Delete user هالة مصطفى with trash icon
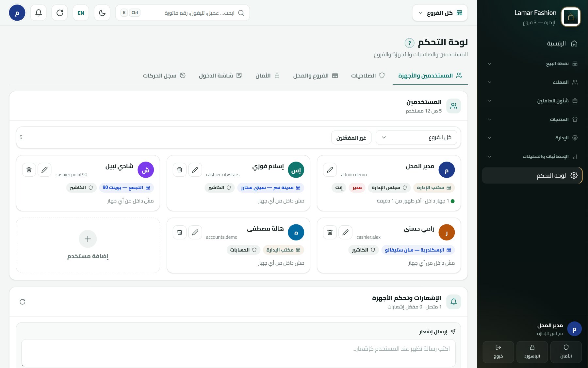 pyautogui.click(x=180, y=232)
